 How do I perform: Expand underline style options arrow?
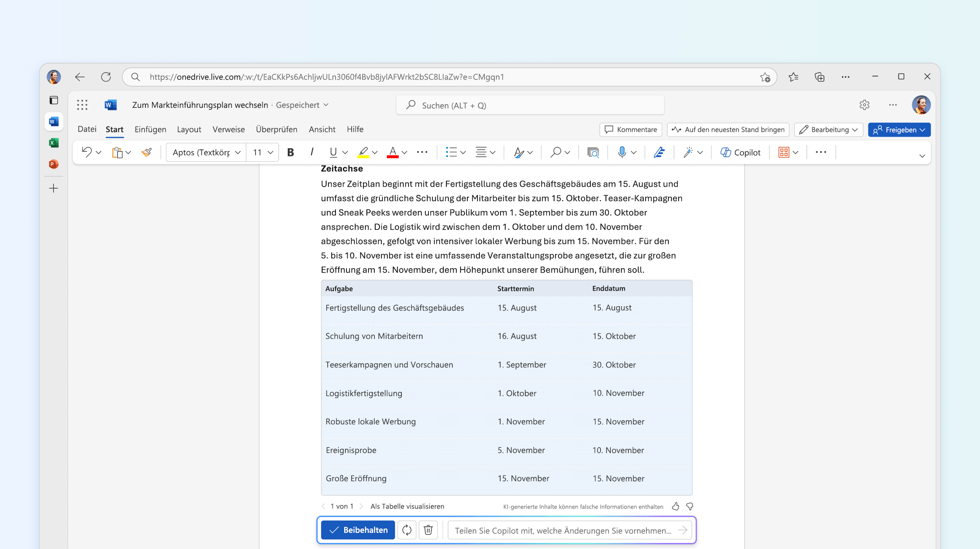click(345, 153)
